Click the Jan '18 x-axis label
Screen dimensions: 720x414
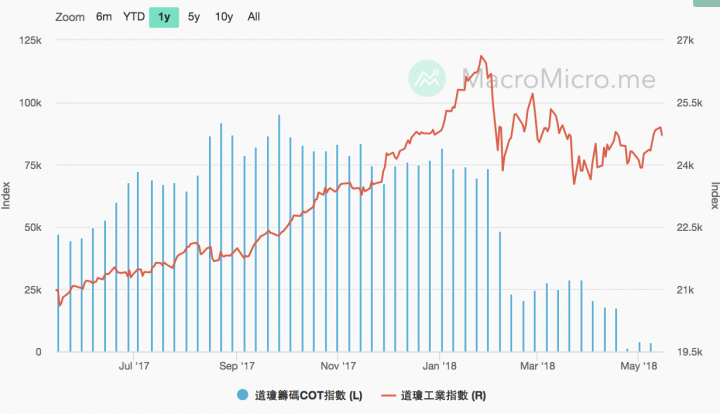439,366
